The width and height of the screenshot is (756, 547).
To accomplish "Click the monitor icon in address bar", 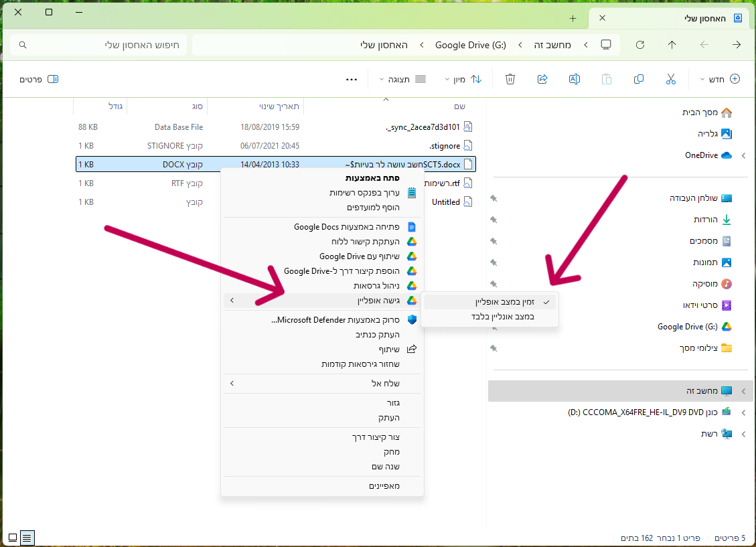I will [x=606, y=45].
